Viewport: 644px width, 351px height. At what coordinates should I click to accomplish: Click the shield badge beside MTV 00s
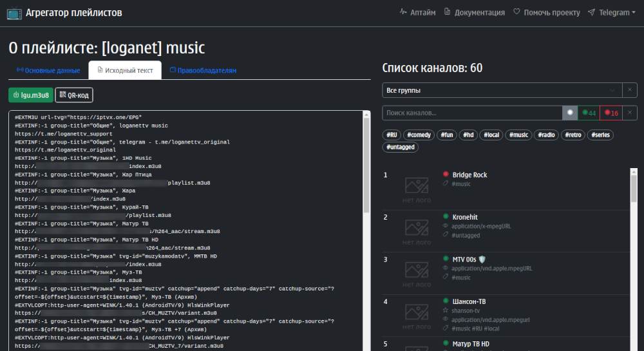(482, 260)
